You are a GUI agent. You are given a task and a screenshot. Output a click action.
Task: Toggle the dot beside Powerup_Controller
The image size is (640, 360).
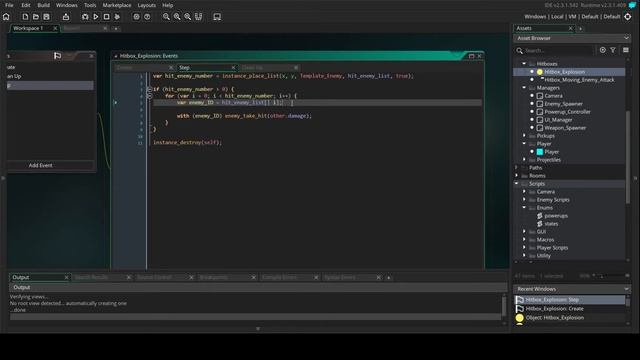tap(532, 111)
